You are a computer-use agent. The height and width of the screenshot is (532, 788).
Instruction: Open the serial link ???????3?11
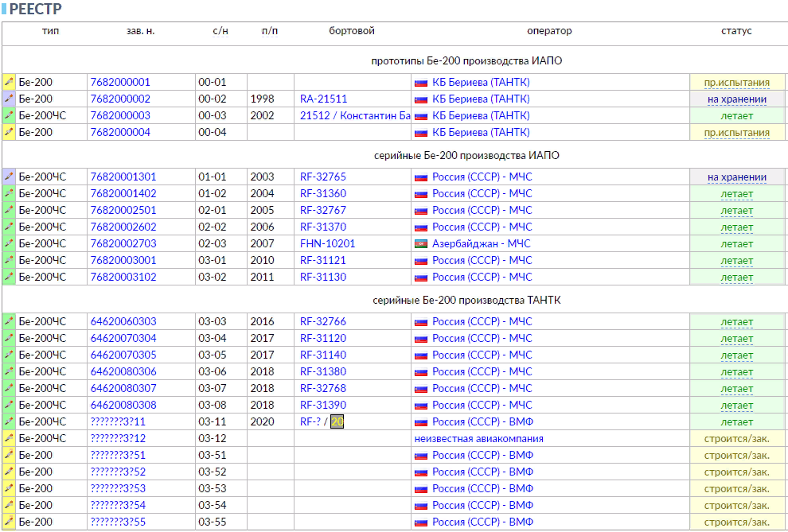[x=118, y=421]
